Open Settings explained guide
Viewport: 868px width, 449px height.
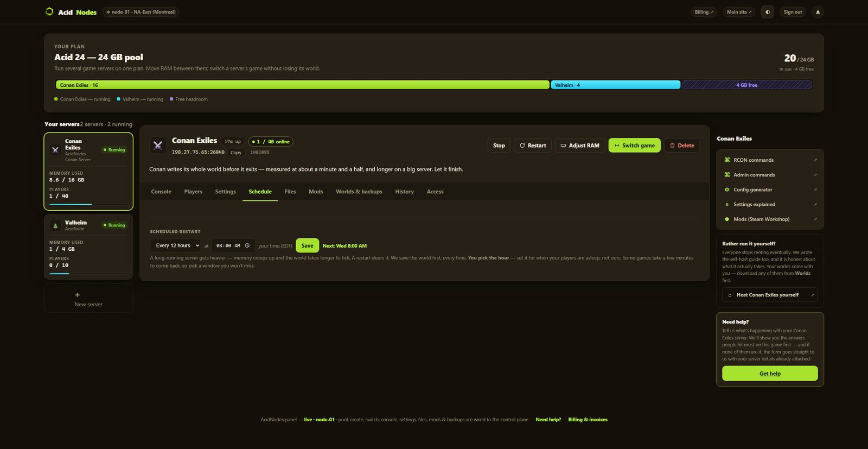coord(770,205)
